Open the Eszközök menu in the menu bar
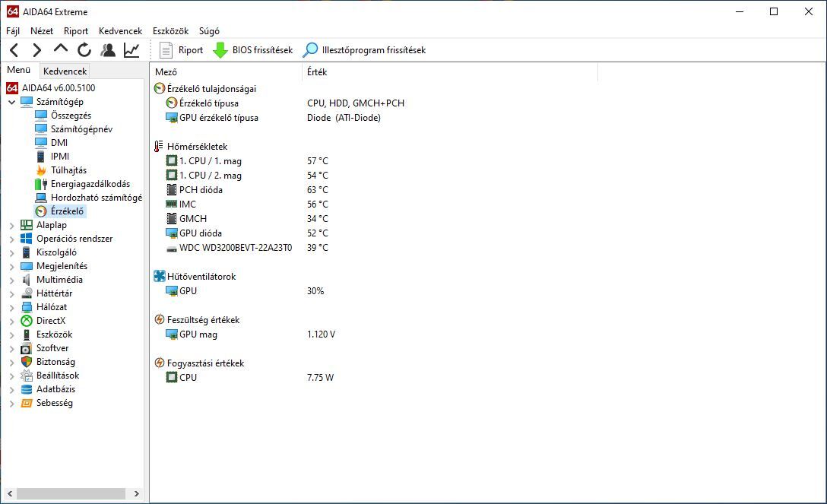The image size is (827, 504). pos(170,31)
